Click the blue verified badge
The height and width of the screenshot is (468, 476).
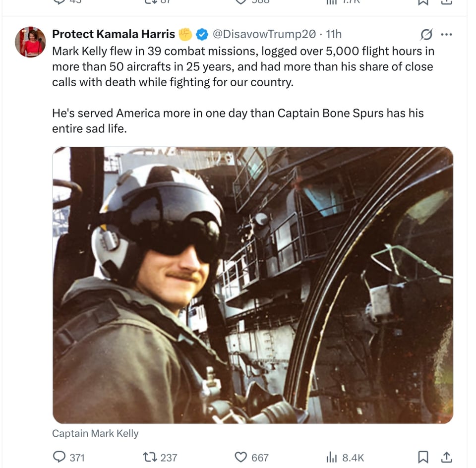201,34
